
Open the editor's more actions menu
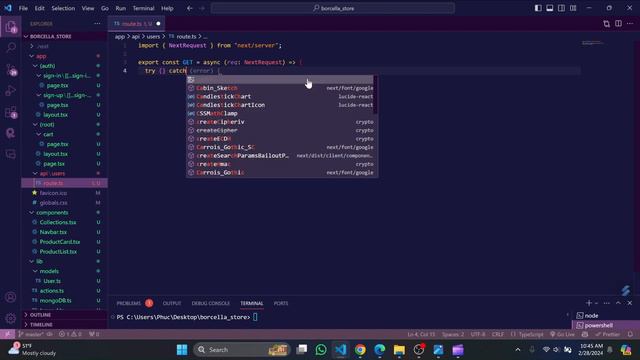630,24
